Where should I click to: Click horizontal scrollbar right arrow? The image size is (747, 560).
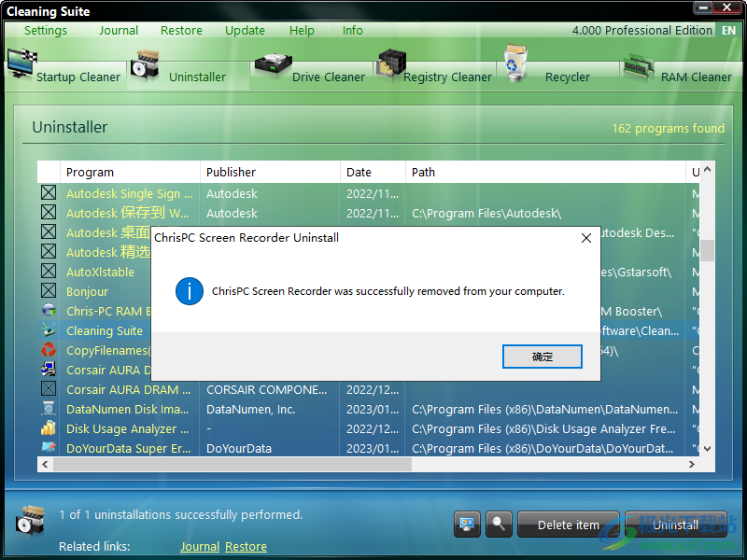coord(692,464)
